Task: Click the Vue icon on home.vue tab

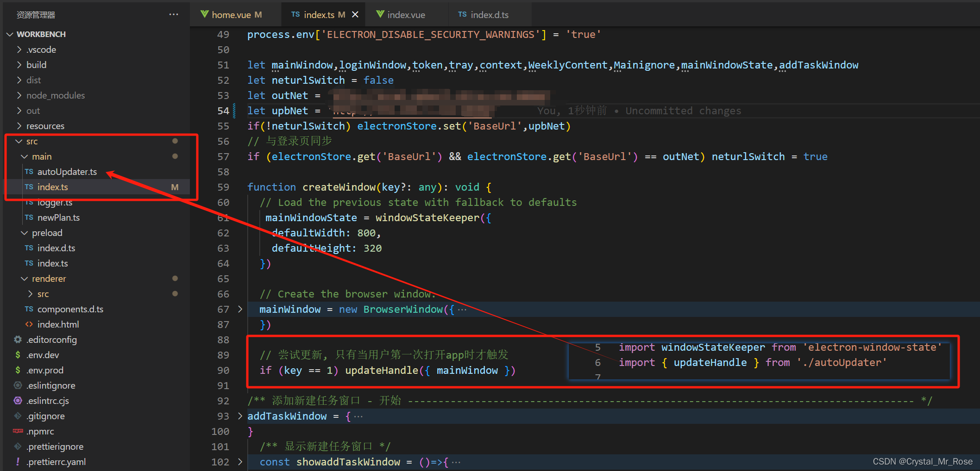Action: (205, 14)
